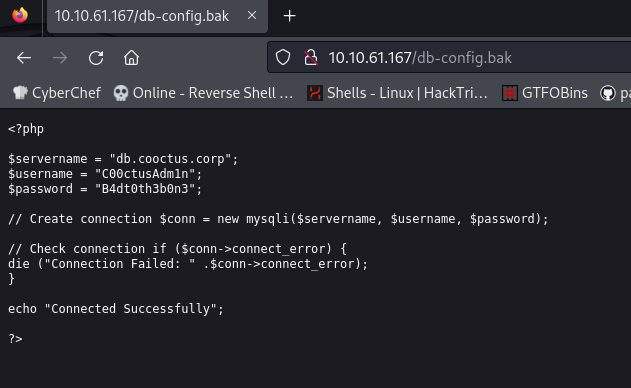Click the GitHub bookmark icon
Viewport: 631px width, 388px height.
pyautogui.click(x=608, y=93)
